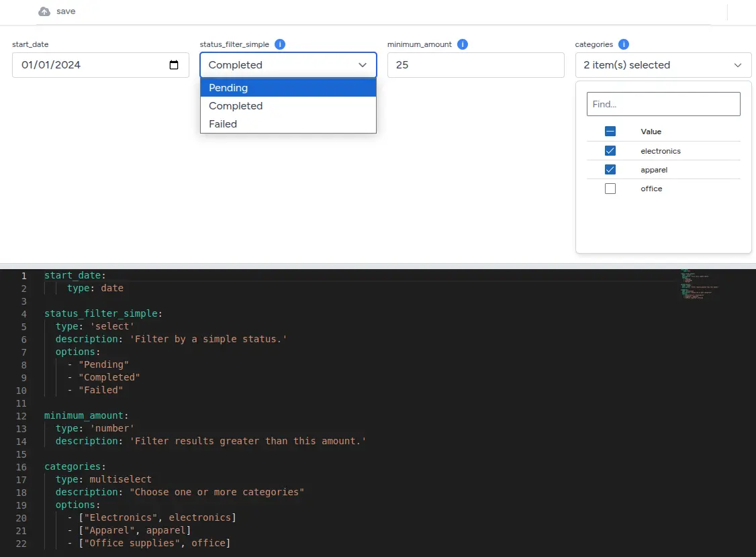Uncheck the electronics checkbox
The width and height of the screenshot is (756, 557).
(x=610, y=151)
